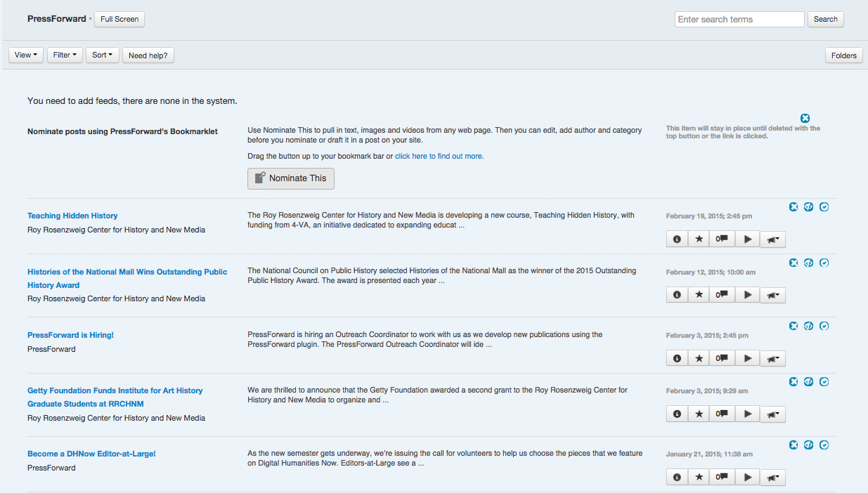The image size is (868, 493).
Task: Star the PressForward is Hiring post
Action: (699, 358)
